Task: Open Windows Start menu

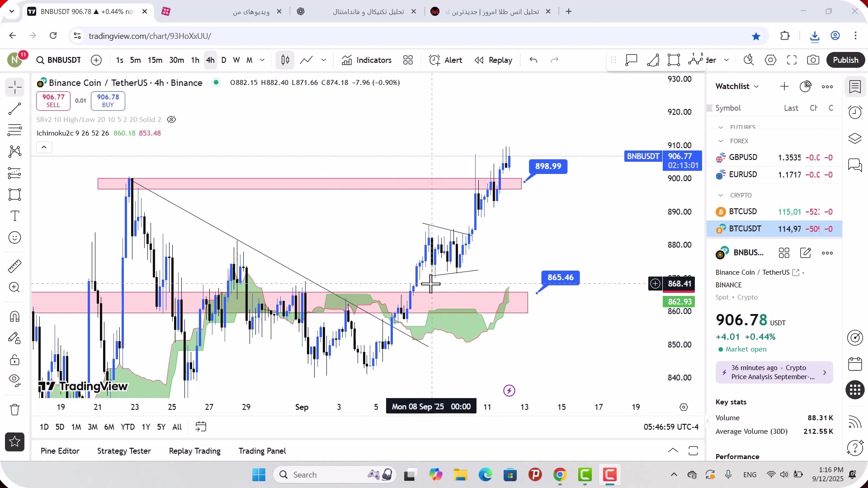Action: 259,474
